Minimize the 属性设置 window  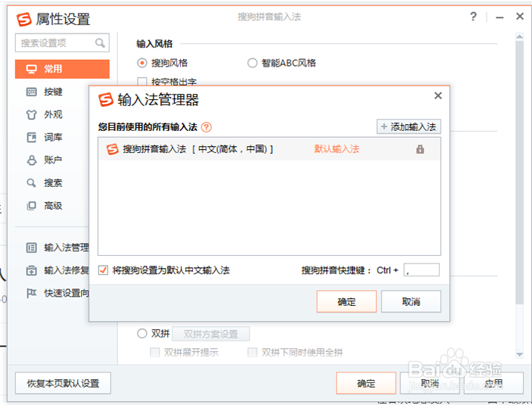click(x=499, y=17)
